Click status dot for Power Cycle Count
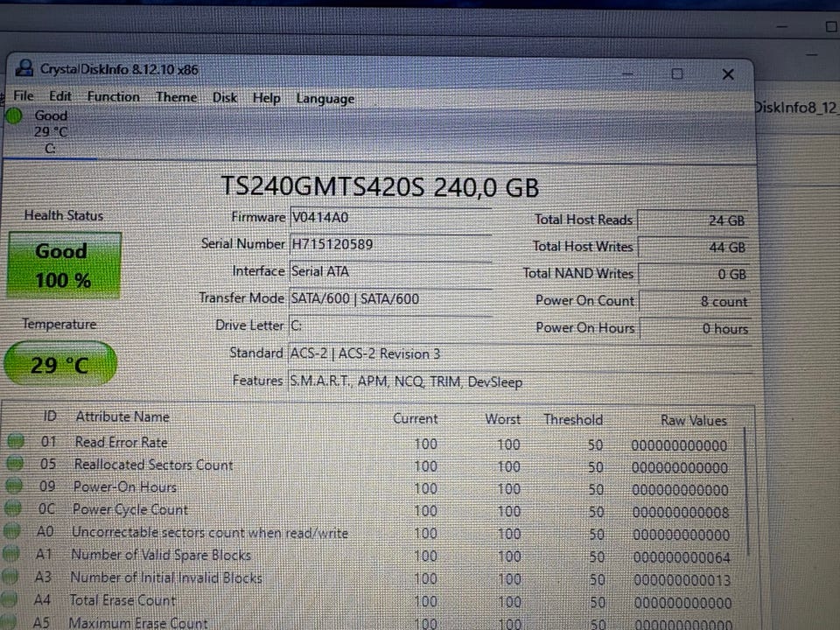 click(x=12, y=507)
